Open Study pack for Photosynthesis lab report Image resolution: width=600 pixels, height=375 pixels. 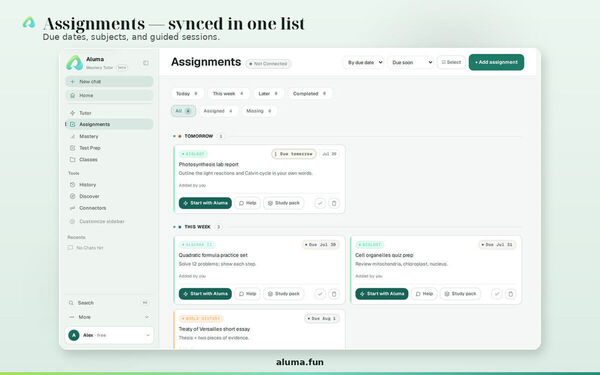pos(284,203)
